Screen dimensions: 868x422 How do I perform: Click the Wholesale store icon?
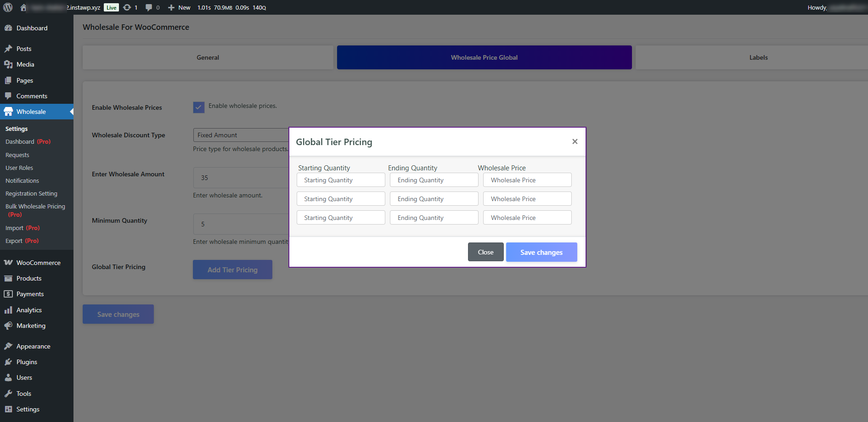click(8, 112)
